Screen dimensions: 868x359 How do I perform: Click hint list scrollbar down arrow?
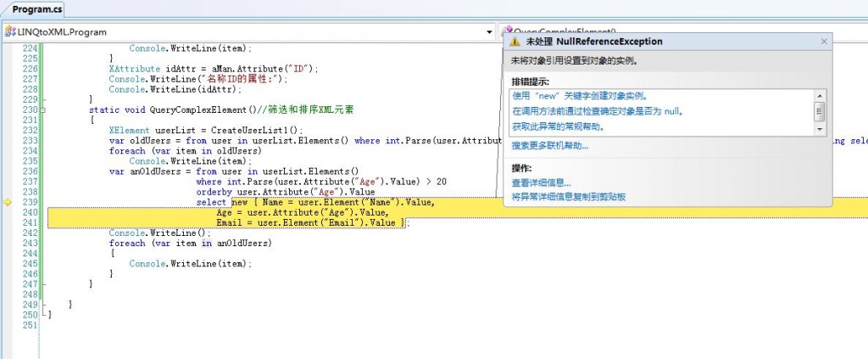[820, 129]
